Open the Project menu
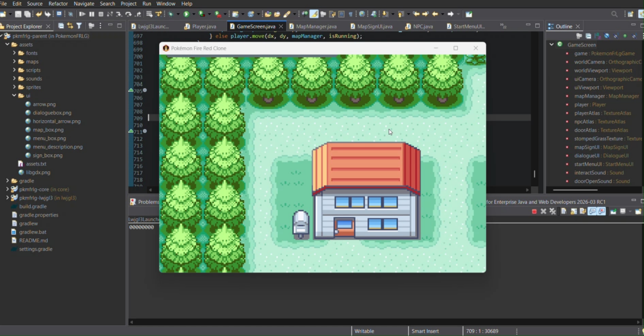The width and height of the screenshot is (644, 336). pos(128,4)
